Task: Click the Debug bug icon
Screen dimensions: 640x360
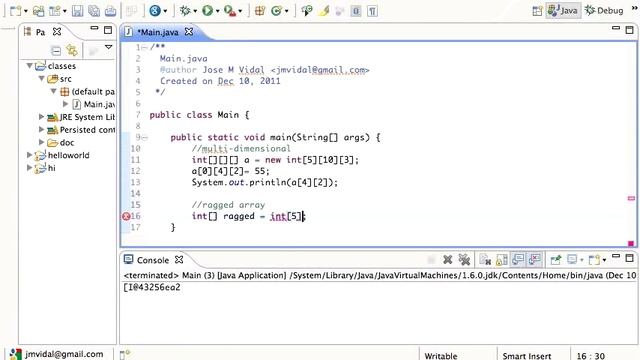Action: (185, 11)
